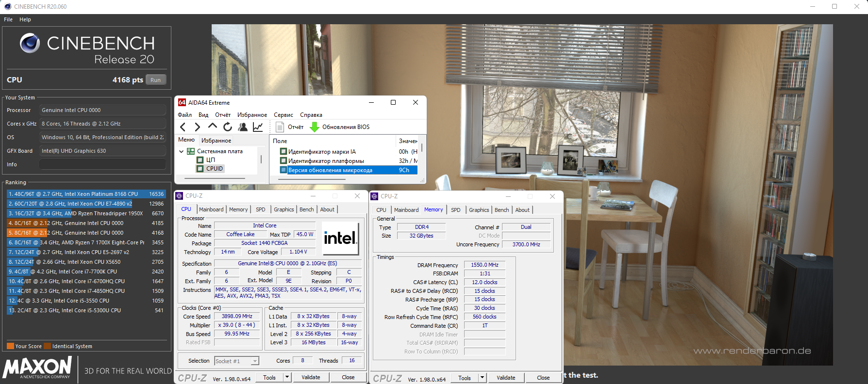This screenshot has height=384, width=868.
Task: Select the Intel Xeon Platinum 8168 ranking row
Action: click(86, 194)
